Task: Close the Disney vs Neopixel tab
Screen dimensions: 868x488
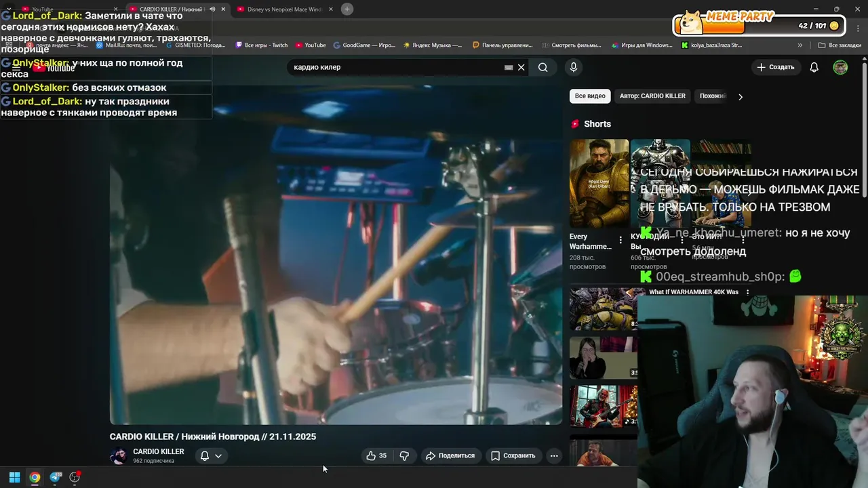Action: [331, 9]
